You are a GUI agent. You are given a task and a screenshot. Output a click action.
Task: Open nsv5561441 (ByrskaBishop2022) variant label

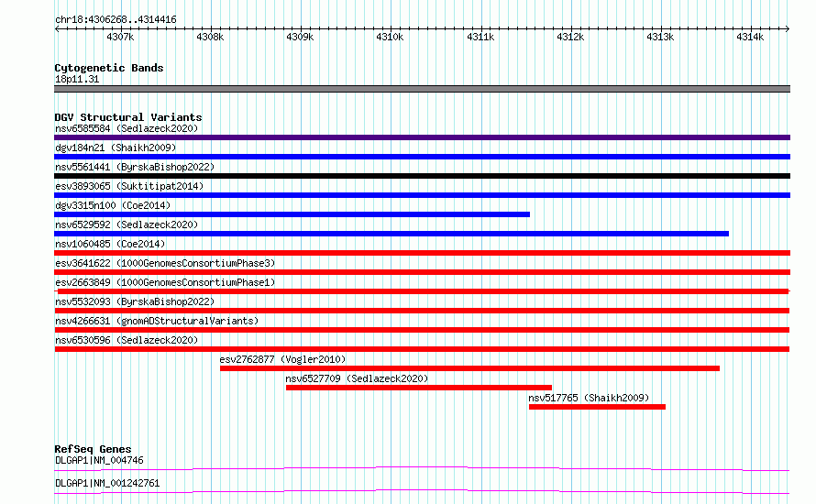(x=135, y=167)
